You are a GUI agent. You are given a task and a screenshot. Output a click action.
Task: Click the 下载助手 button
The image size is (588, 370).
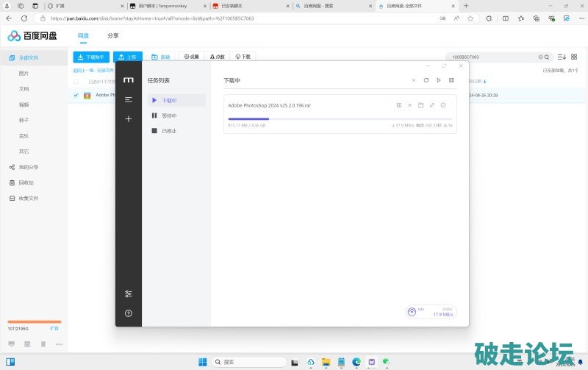coord(92,57)
